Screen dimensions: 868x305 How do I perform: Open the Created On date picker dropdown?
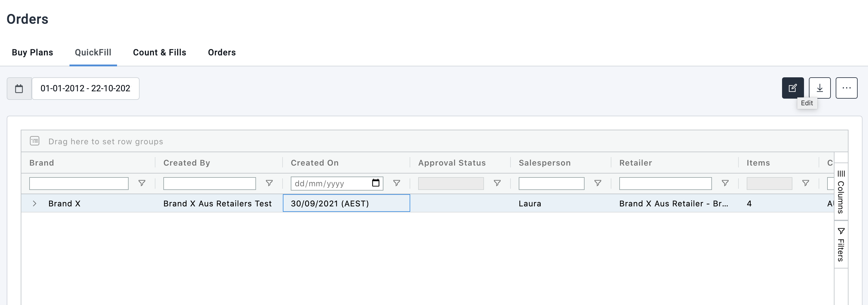pyautogui.click(x=376, y=183)
